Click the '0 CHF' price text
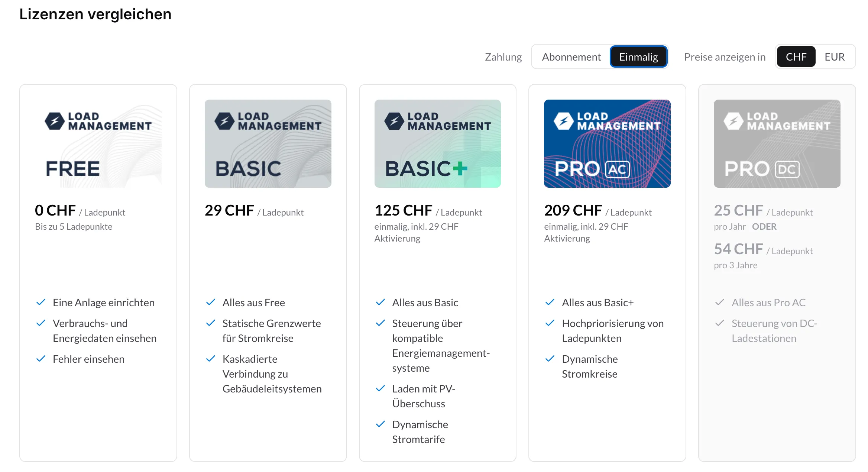Viewport: 868px width, 472px height. tap(55, 210)
